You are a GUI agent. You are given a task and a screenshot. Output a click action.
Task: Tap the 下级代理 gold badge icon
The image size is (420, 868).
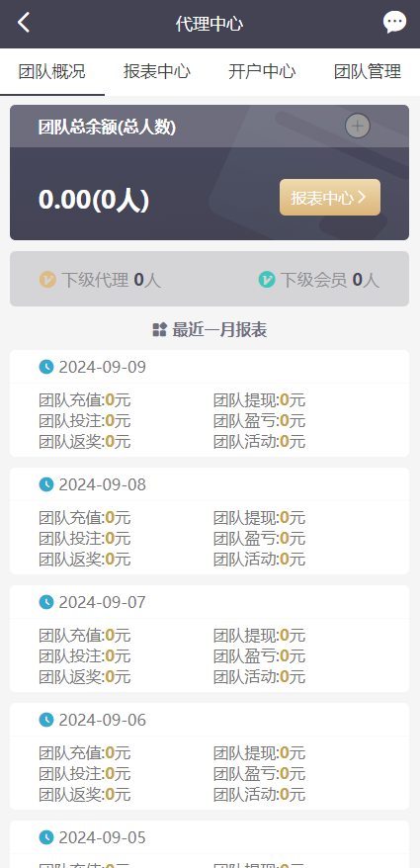pos(47,280)
